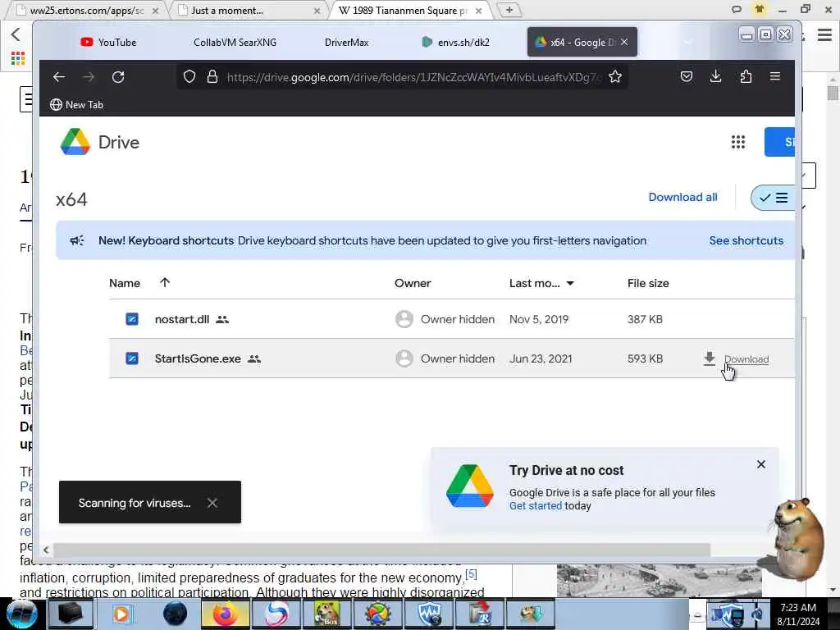The height and width of the screenshot is (630, 840).
Task: Open the nostart.dll file name
Action: (181, 319)
